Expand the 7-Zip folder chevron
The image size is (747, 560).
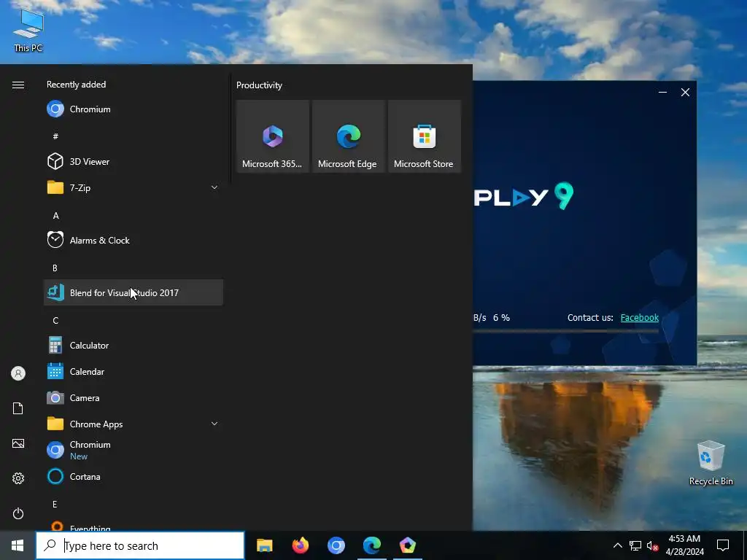point(214,187)
